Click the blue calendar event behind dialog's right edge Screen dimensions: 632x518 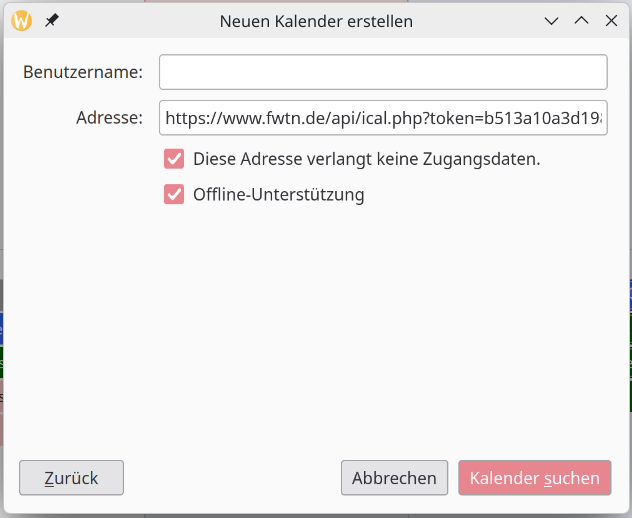pos(629,295)
